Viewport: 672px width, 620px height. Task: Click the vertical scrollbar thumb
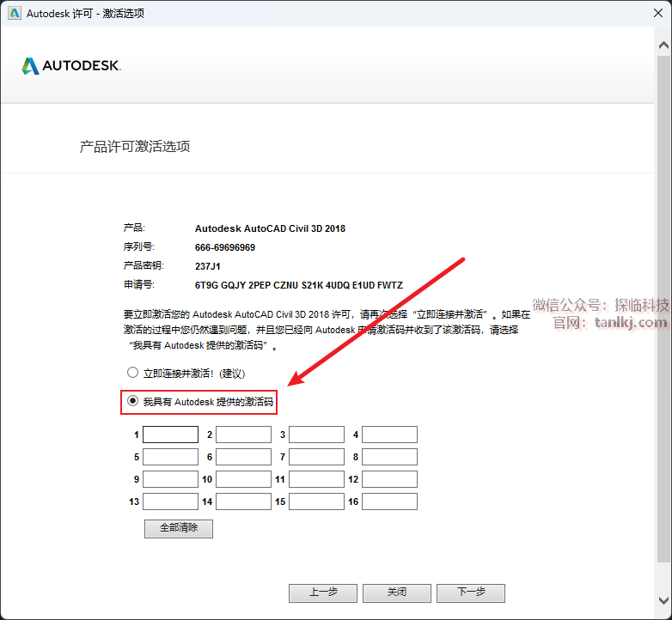point(663,308)
